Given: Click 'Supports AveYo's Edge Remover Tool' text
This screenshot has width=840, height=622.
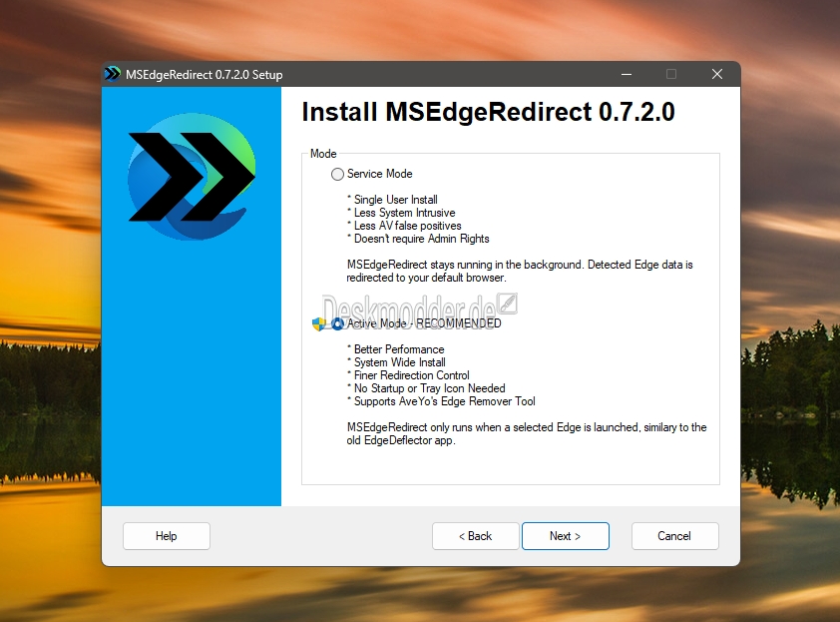Looking at the screenshot, I should 444,401.
